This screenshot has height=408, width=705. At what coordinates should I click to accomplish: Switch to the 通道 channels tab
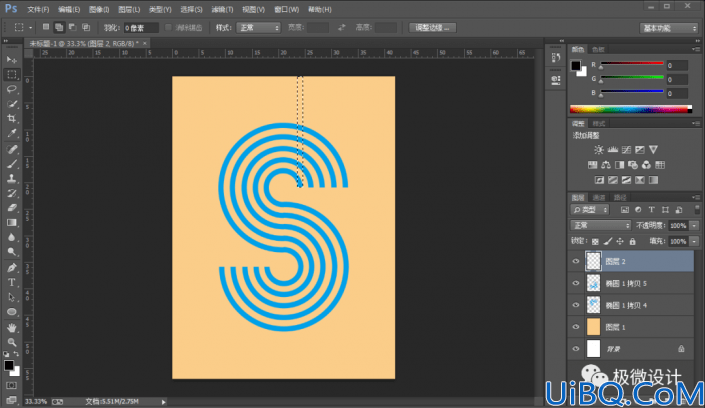click(x=599, y=198)
